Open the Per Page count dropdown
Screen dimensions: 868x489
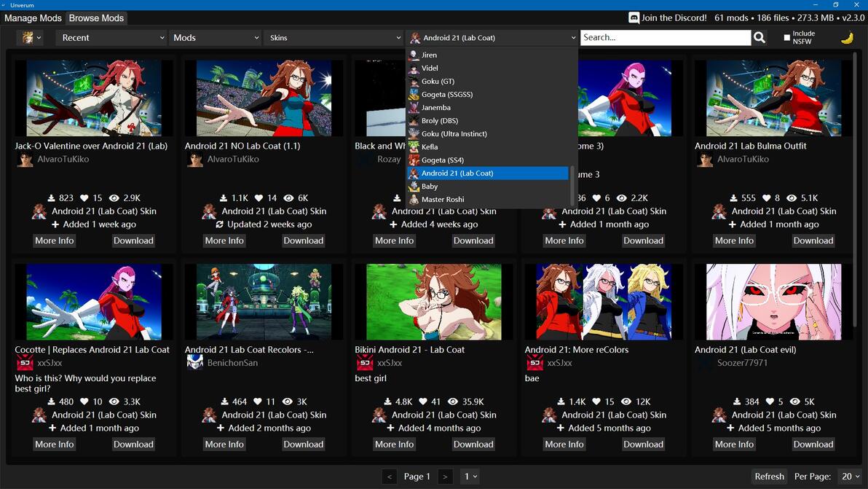tap(851, 477)
